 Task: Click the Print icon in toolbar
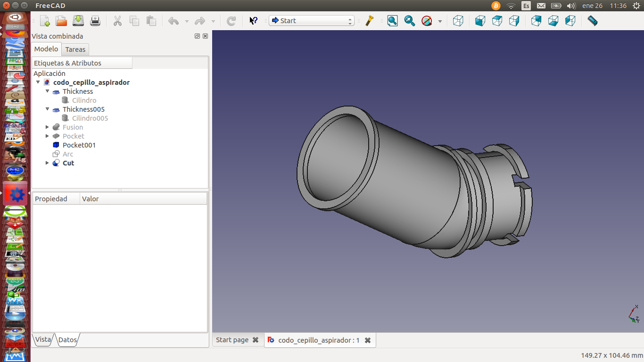95,21
